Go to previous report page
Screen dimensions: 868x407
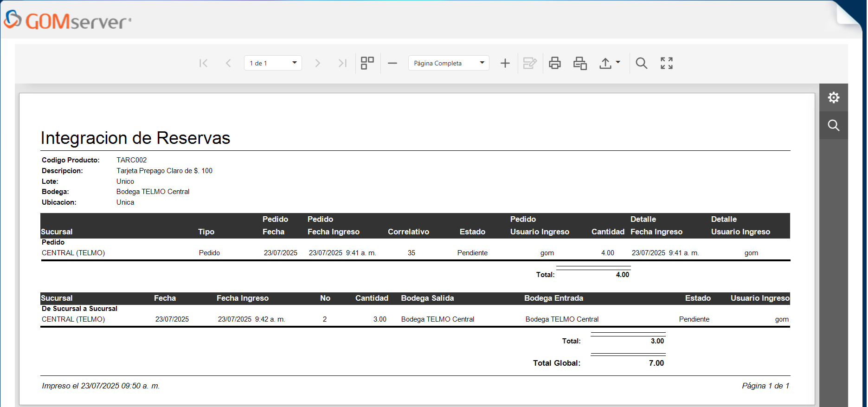tap(228, 63)
